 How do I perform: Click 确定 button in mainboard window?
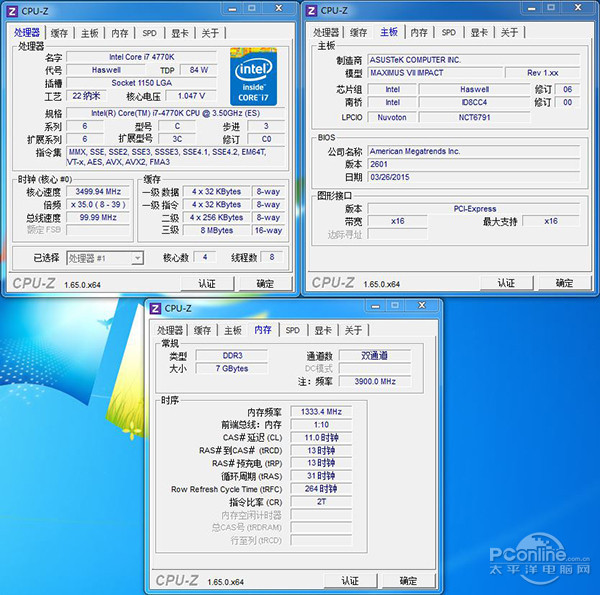(564, 283)
